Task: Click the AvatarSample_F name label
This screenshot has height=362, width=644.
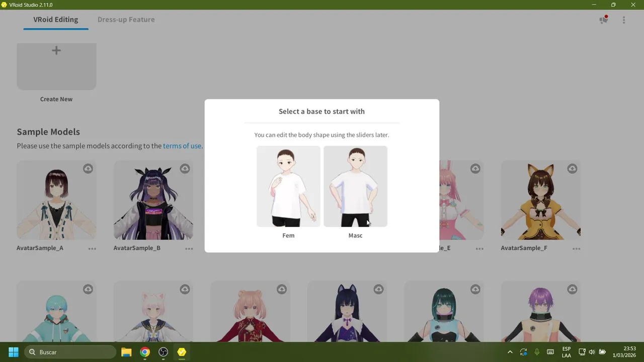Action: coord(524,248)
